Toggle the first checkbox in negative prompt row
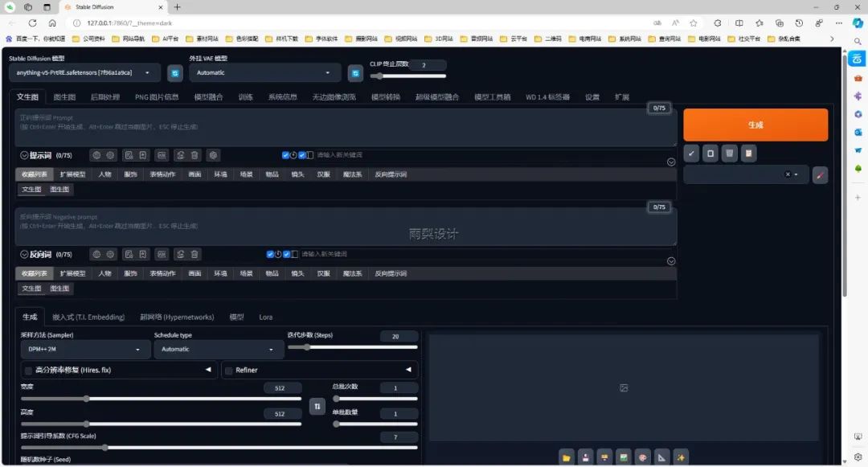 click(270, 255)
